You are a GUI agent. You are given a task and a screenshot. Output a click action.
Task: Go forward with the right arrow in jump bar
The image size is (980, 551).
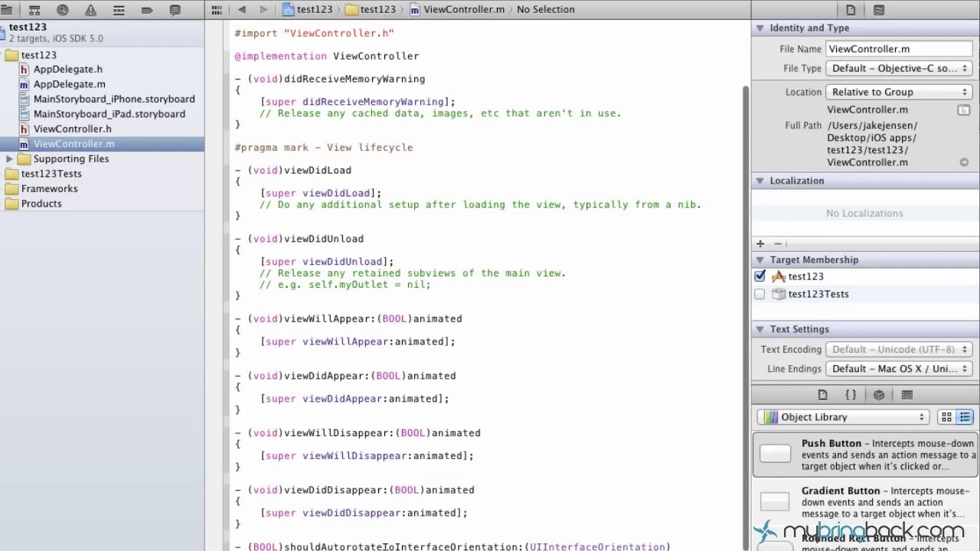pos(264,10)
